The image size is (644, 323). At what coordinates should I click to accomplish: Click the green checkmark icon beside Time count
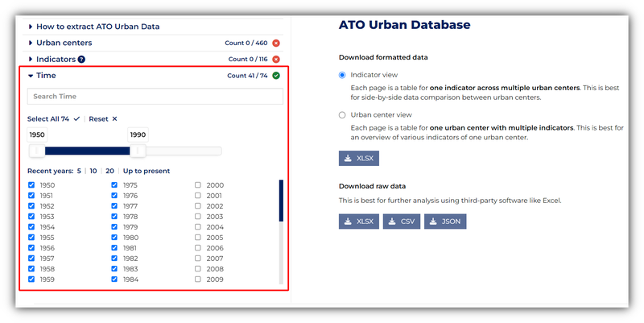point(276,76)
